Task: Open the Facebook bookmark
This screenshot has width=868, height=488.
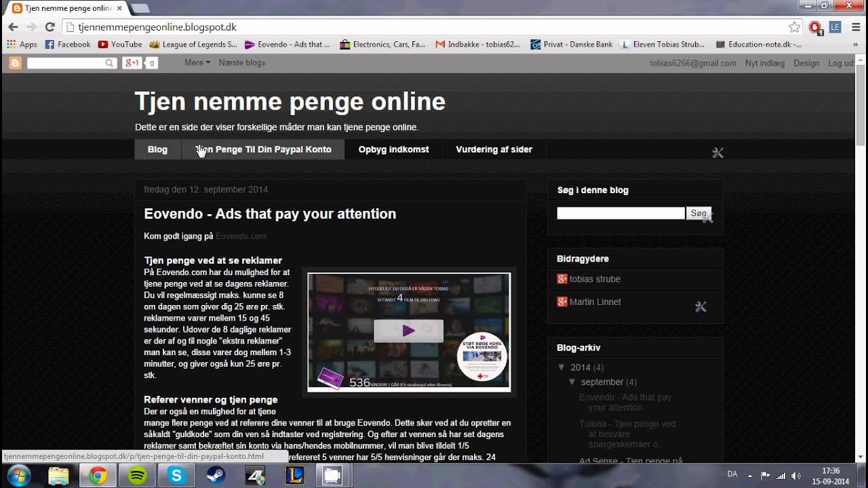Action: pos(67,44)
